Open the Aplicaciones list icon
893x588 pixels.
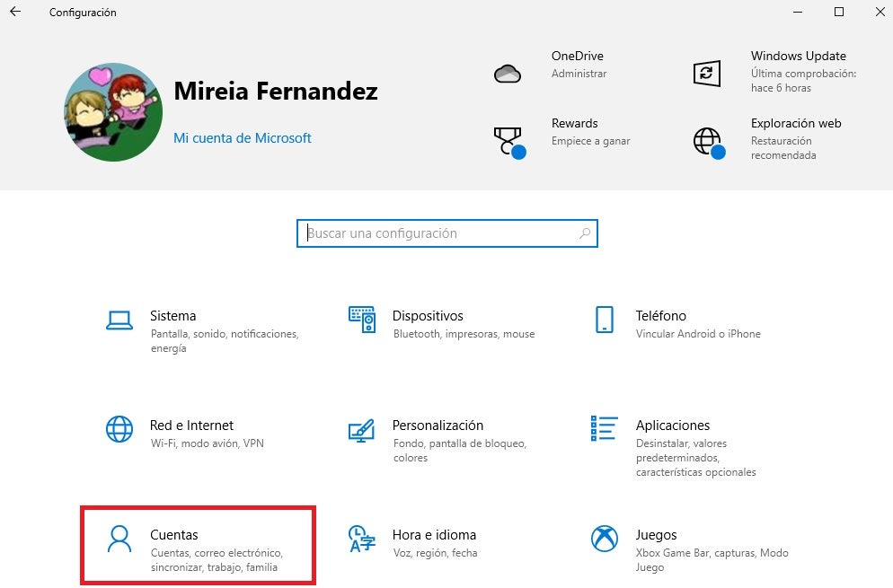[x=605, y=429]
